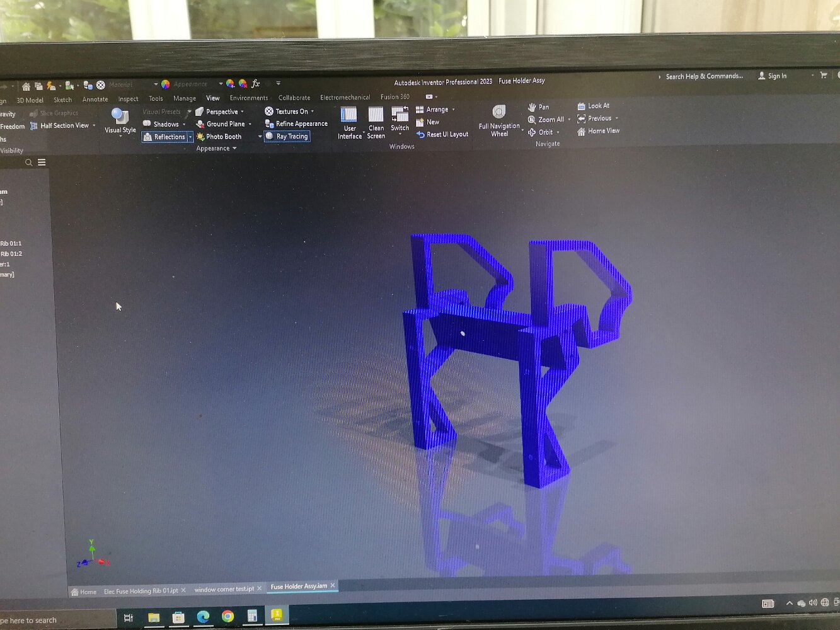
Task: Select the Pan tool
Action: coord(539,107)
